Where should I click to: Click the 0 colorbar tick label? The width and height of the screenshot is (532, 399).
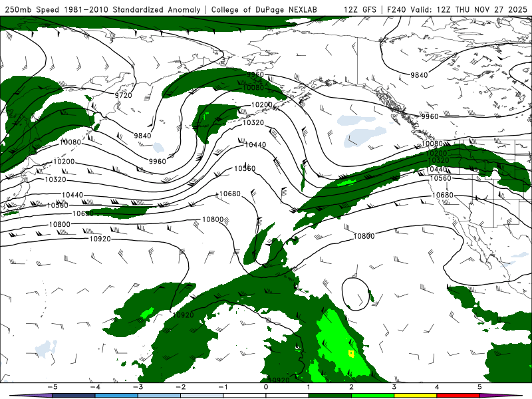[x=266, y=387]
